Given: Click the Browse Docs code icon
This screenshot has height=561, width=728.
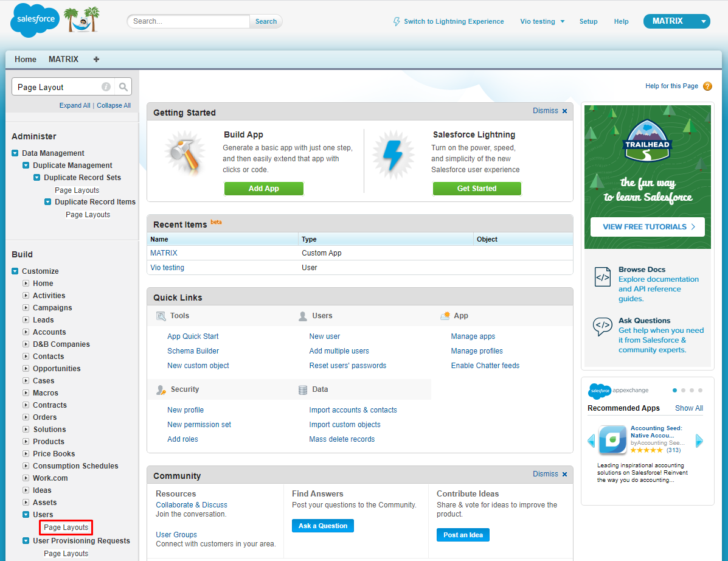Looking at the screenshot, I should (603, 277).
